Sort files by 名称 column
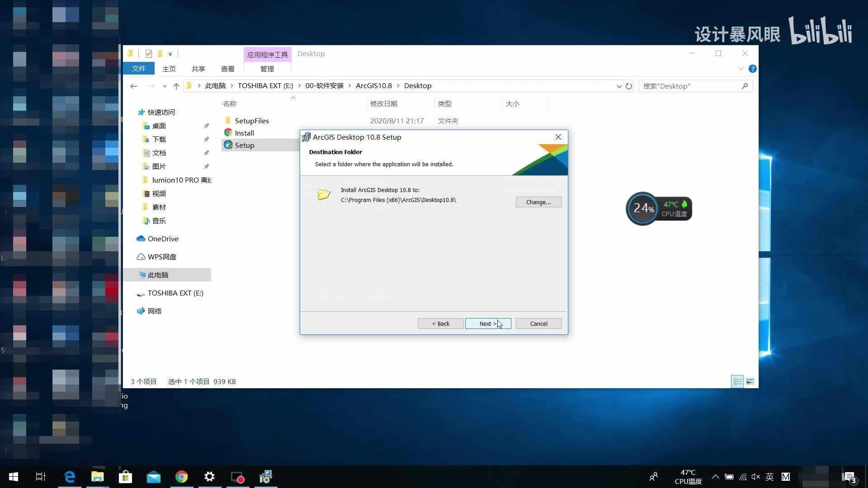This screenshot has width=868, height=488. 230,103
